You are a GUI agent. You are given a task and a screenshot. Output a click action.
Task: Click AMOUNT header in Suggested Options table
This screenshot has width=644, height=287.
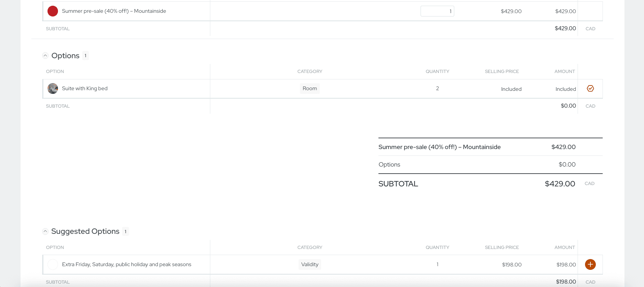pyautogui.click(x=564, y=247)
